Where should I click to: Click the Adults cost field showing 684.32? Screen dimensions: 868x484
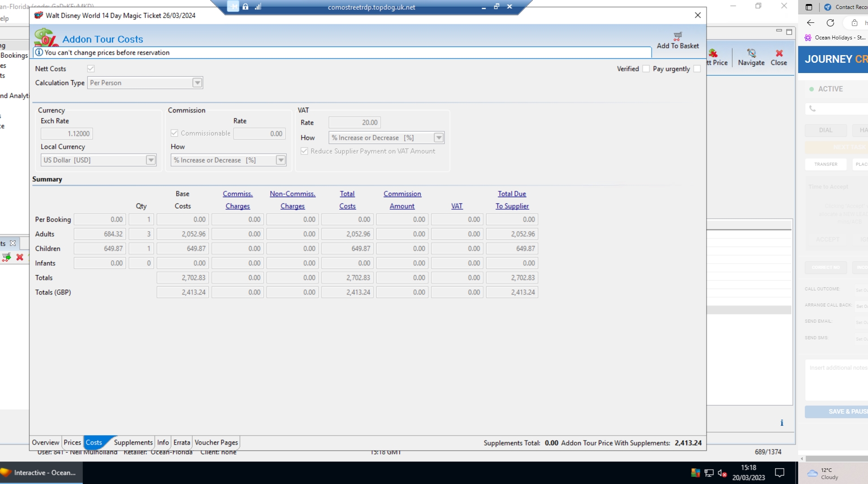tap(100, 234)
